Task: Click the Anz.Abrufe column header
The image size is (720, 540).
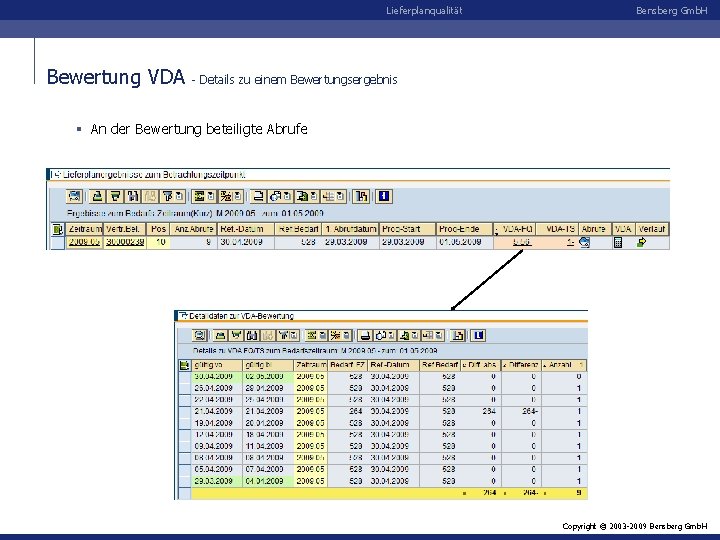Action: coord(194,229)
